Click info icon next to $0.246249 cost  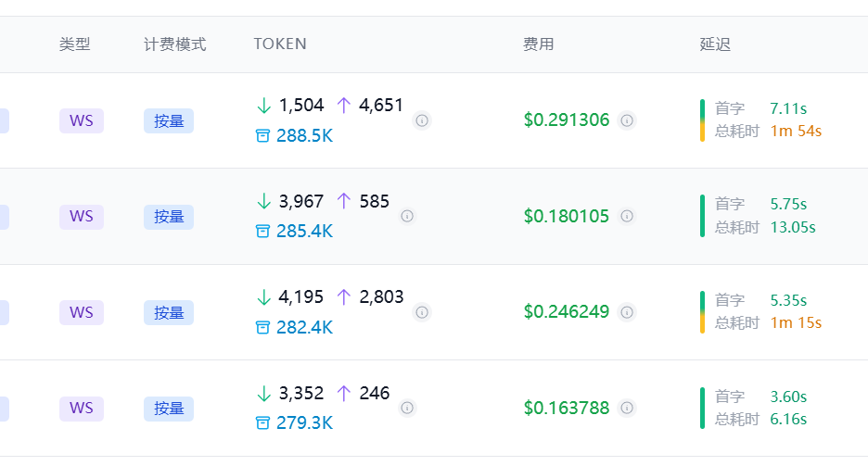click(x=627, y=312)
